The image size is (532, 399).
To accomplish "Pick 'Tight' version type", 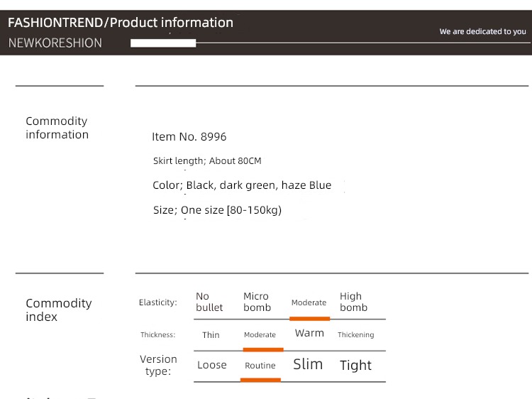I will (x=355, y=366).
